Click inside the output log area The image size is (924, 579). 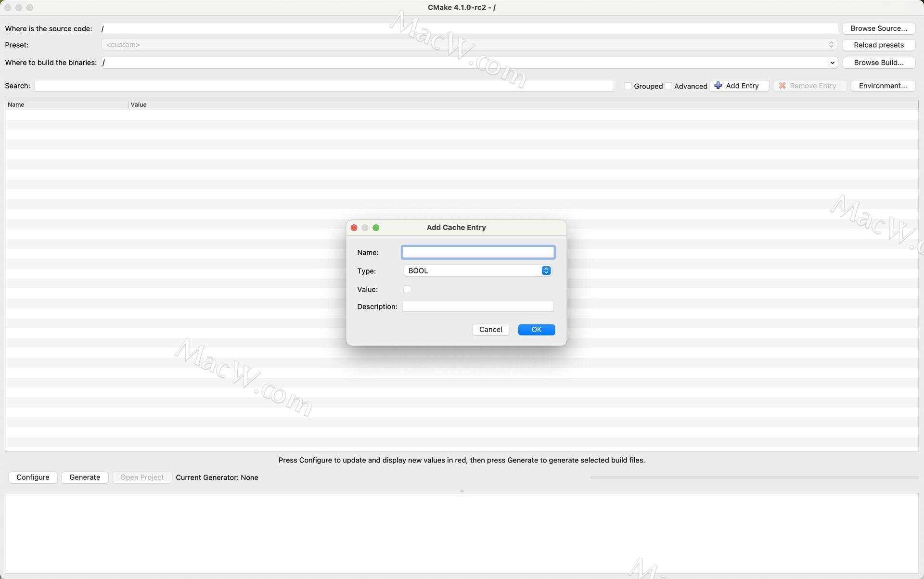point(462,533)
